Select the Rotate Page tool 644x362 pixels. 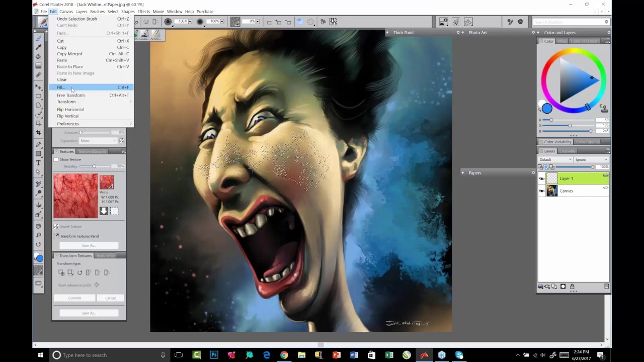[x=38, y=244]
